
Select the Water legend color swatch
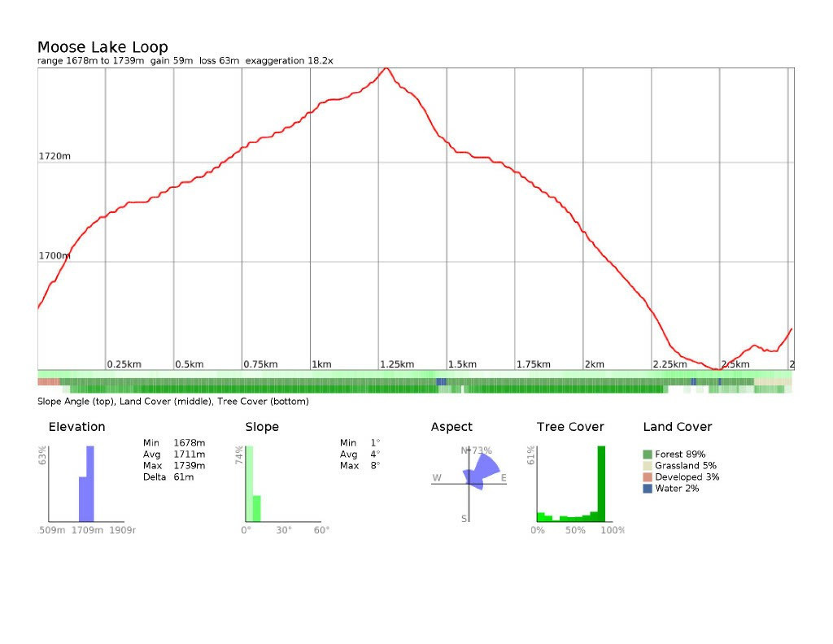click(648, 489)
